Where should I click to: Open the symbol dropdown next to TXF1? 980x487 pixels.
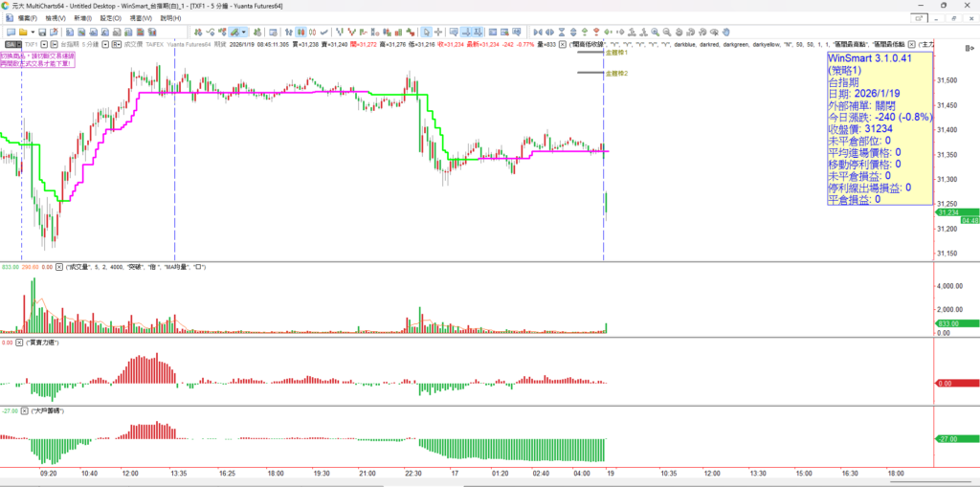pyautogui.click(x=42, y=45)
